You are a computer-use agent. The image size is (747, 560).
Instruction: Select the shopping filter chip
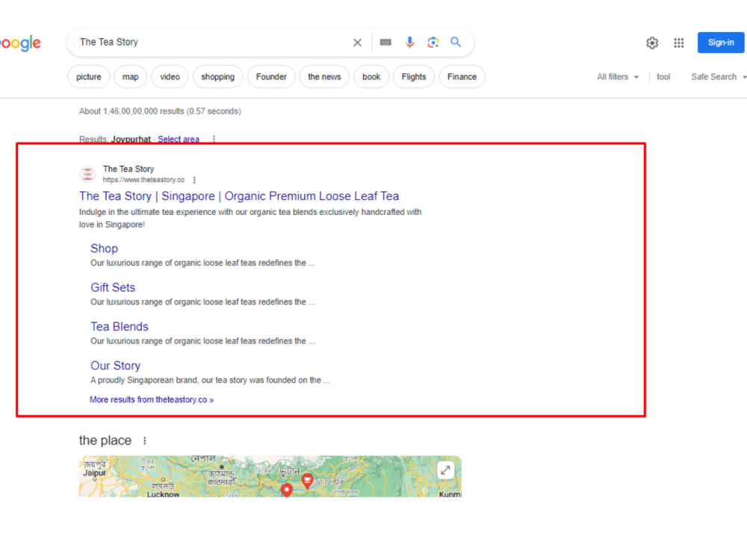tap(217, 77)
